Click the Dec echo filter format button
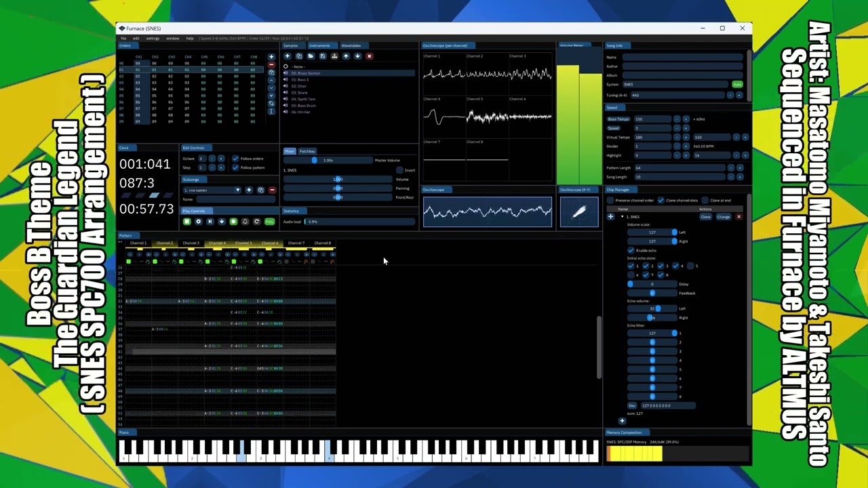The width and height of the screenshot is (868, 488). tap(632, 405)
